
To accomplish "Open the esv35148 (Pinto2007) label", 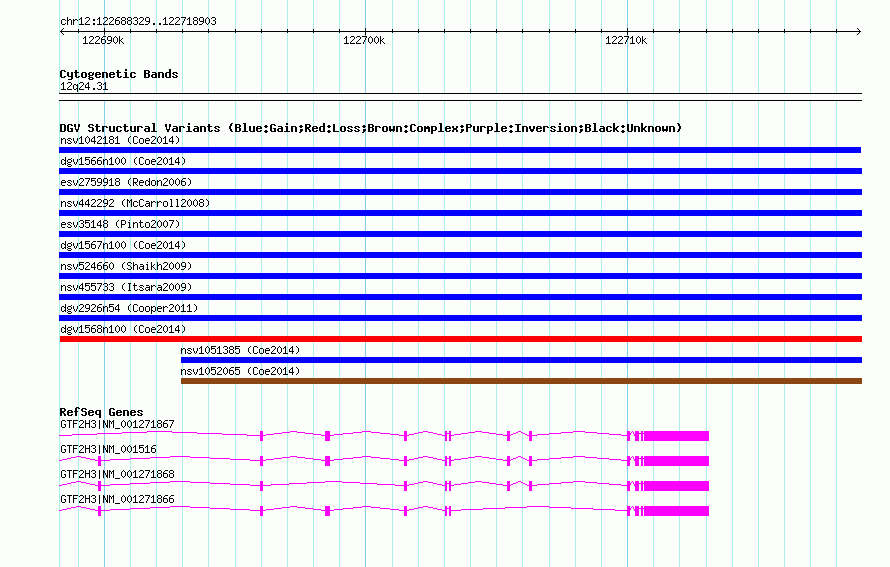I will pos(120,224).
